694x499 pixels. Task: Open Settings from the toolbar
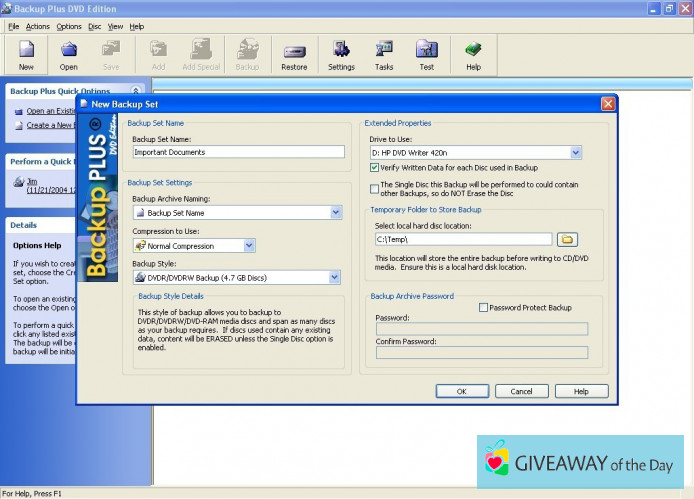coord(341,54)
